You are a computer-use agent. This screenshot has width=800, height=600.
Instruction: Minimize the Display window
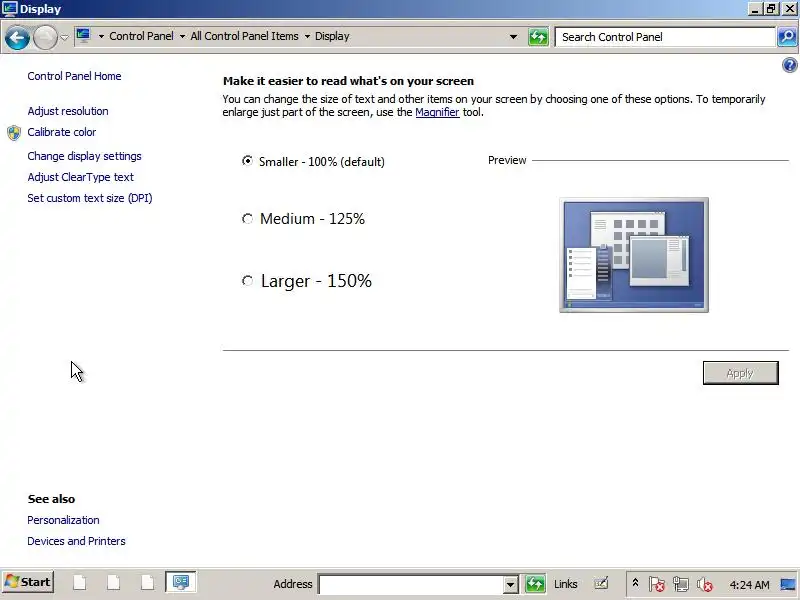point(755,9)
